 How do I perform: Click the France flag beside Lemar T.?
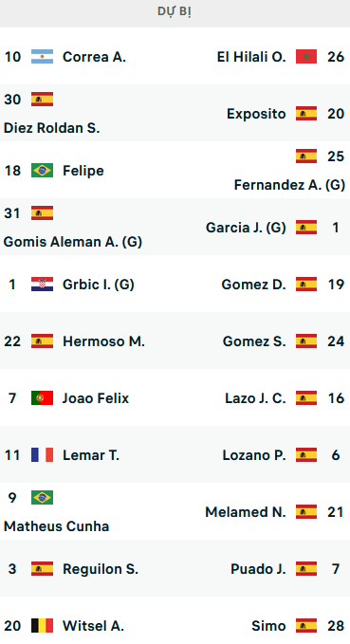(42, 455)
